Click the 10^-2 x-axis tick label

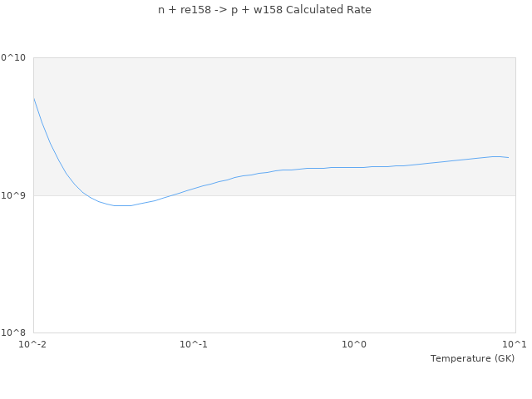(33, 344)
